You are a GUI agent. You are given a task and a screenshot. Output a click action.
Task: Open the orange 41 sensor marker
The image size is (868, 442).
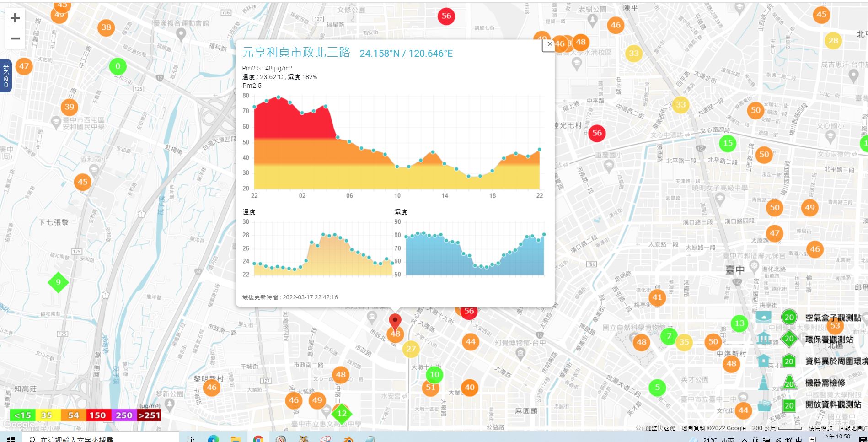(x=657, y=297)
